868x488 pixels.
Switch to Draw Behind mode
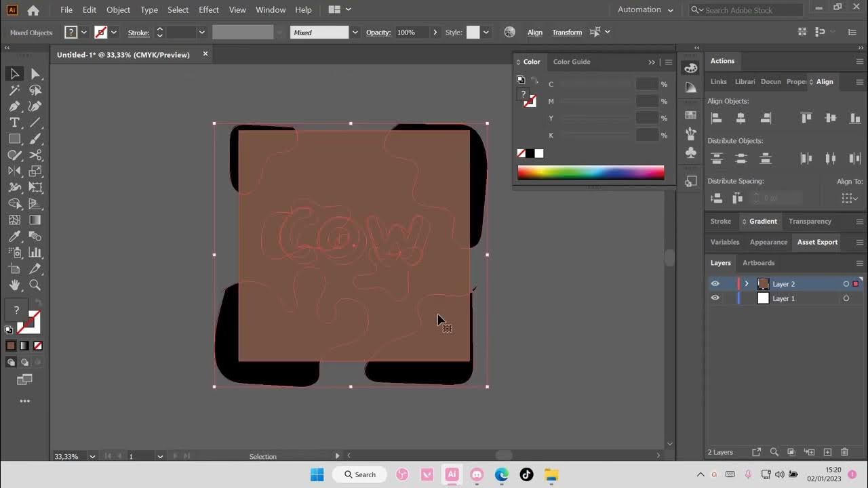click(x=25, y=363)
